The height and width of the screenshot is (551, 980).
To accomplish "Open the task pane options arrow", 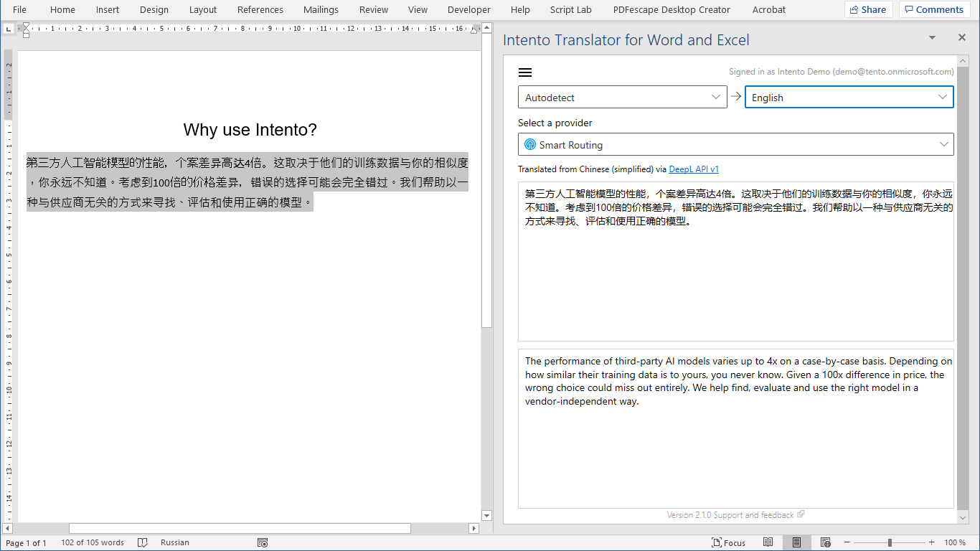I will coord(932,37).
